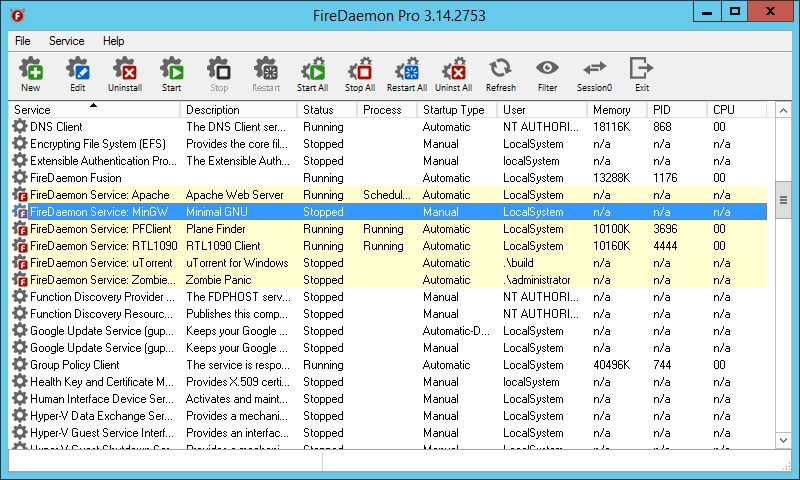The height and width of the screenshot is (480, 800).
Task: Select Hyper-V Guest Service Interf... row
Action: point(388,433)
